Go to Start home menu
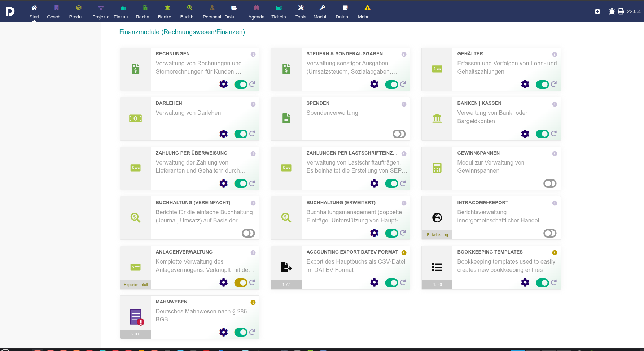 [x=34, y=12]
